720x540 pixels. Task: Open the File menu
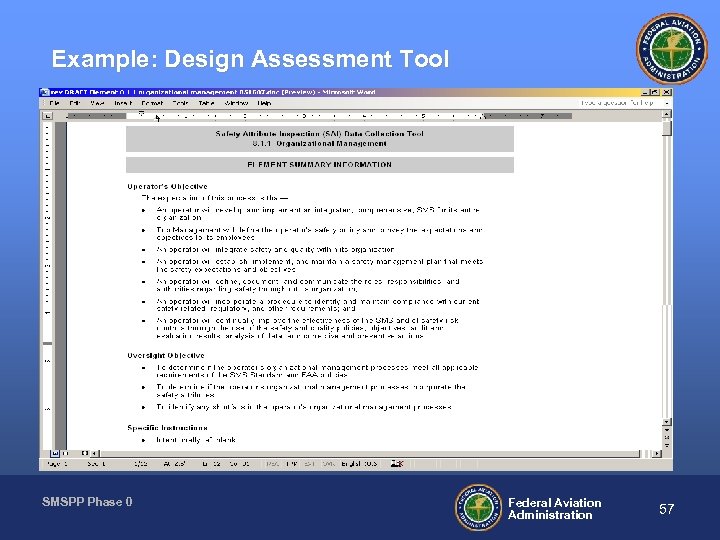coord(54,103)
